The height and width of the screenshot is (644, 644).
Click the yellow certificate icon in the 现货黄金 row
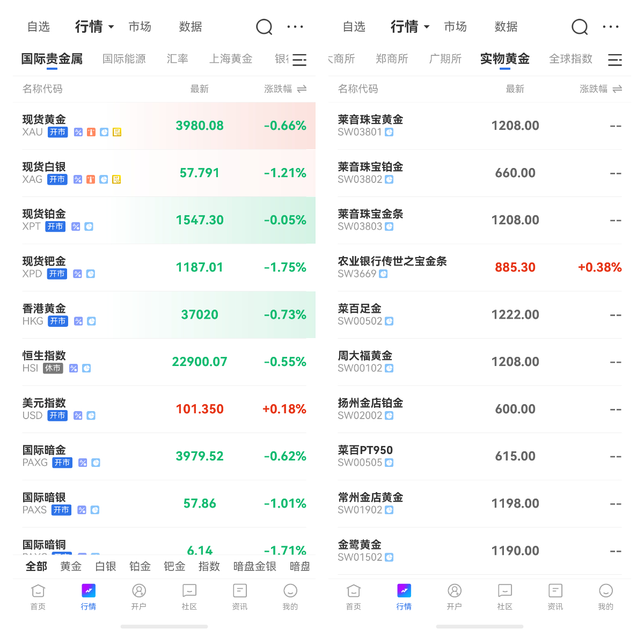117,132
